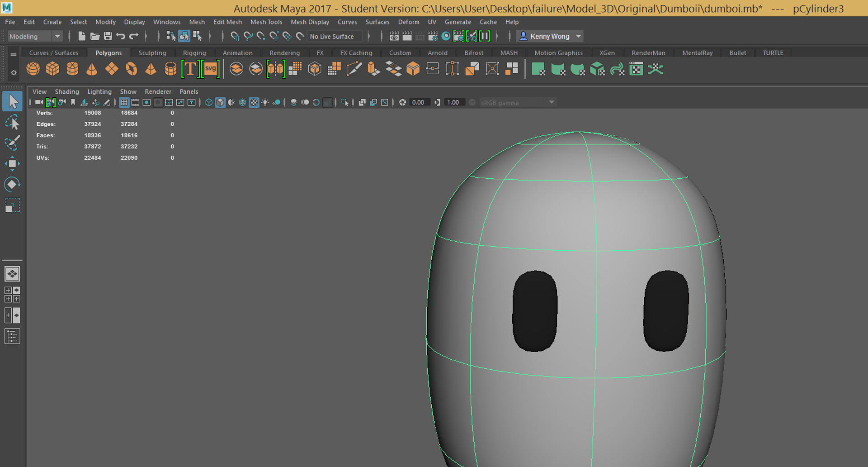Activate the Lasso selection tool
Screen dimensions: 868x467
[x=13, y=122]
